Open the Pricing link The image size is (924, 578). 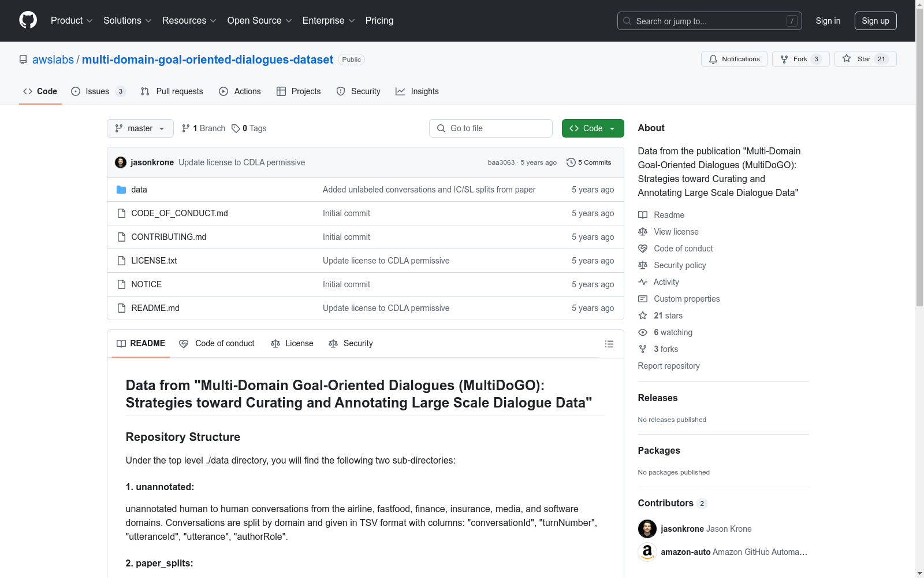pyautogui.click(x=379, y=21)
